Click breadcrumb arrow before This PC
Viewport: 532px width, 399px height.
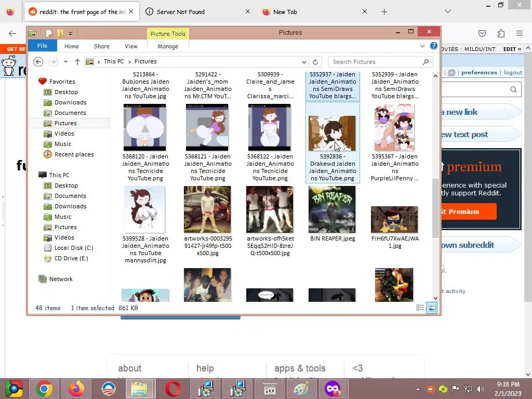(x=99, y=62)
